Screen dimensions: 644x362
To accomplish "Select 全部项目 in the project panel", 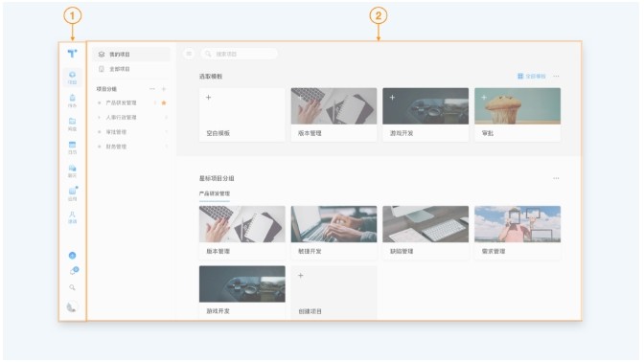I will coord(131,69).
